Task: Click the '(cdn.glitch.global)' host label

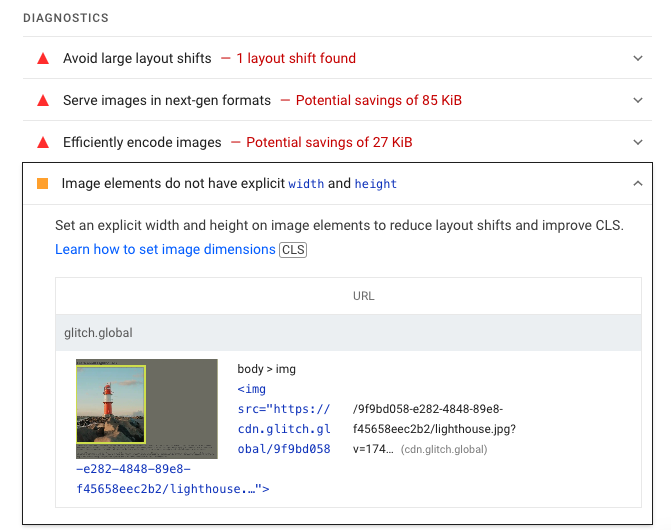Action: coord(444,450)
